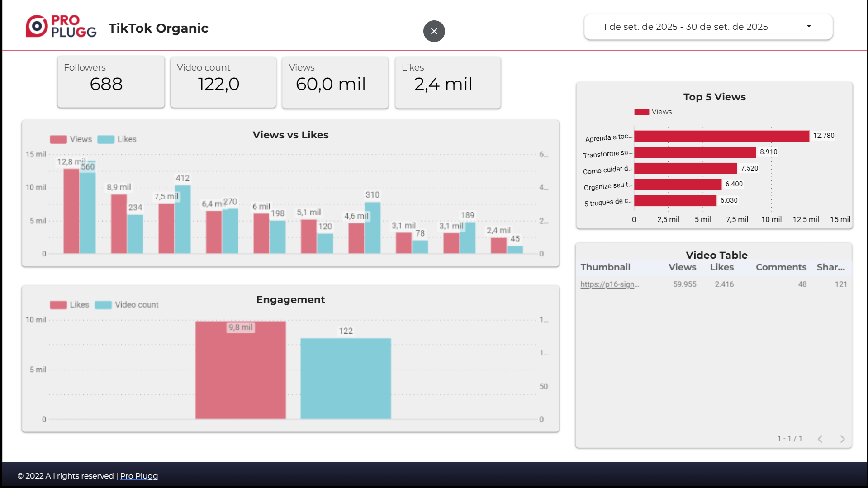The width and height of the screenshot is (868, 488).
Task: Click the 6,4 mil views bar in chart
Action: [214, 232]
